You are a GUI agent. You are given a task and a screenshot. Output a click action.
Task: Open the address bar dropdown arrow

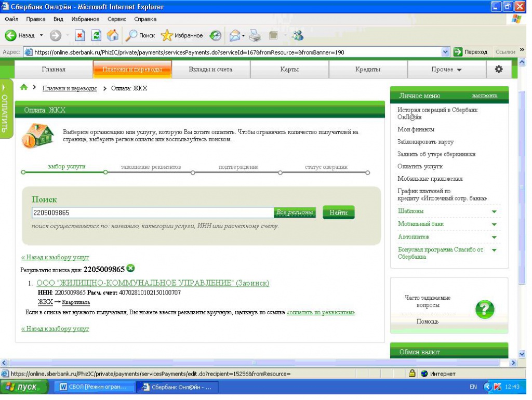(445, 52)
